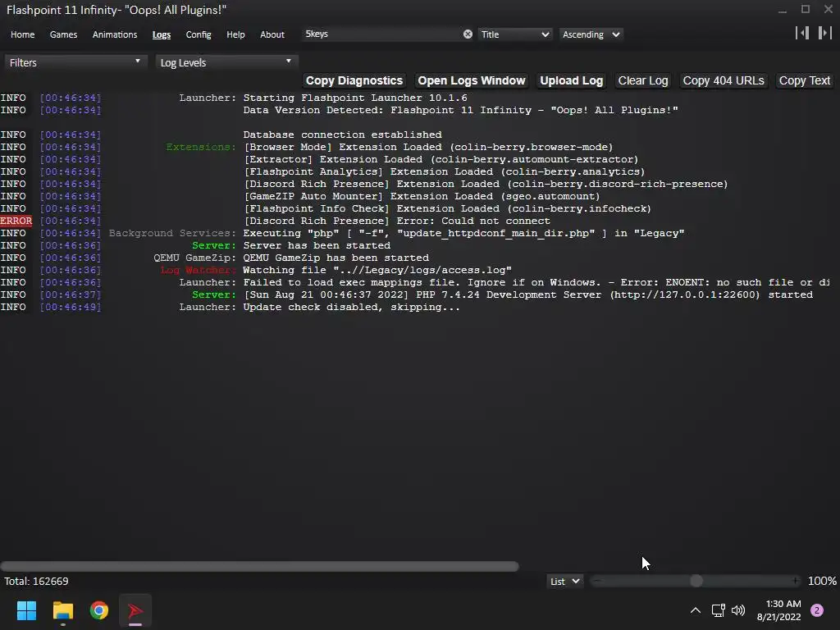Open the volume tray icon

pyautogui.click(x=738, y=610)
